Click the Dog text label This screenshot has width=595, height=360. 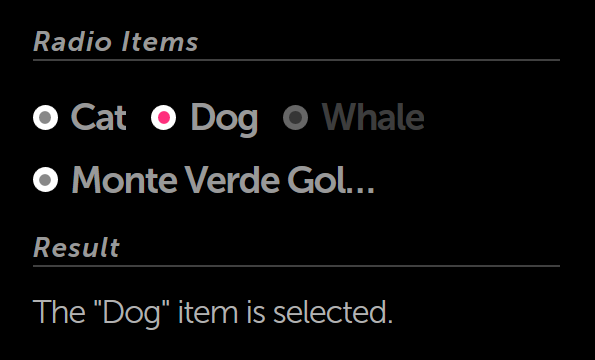coord(224,119)
